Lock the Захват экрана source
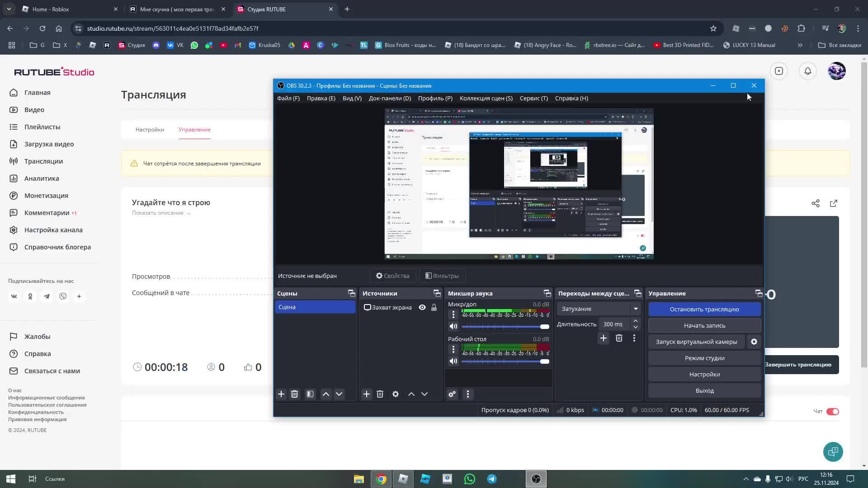Screen dimensions: 868x488 click(434, 307)
